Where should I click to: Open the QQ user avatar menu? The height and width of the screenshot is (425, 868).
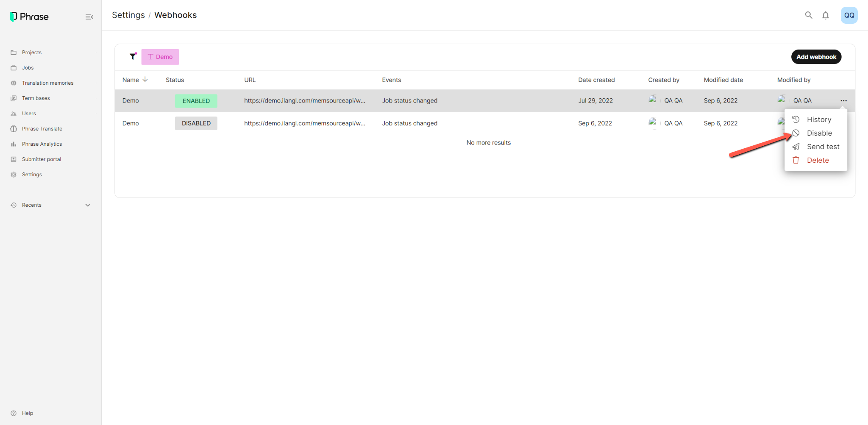pos(849,15)
